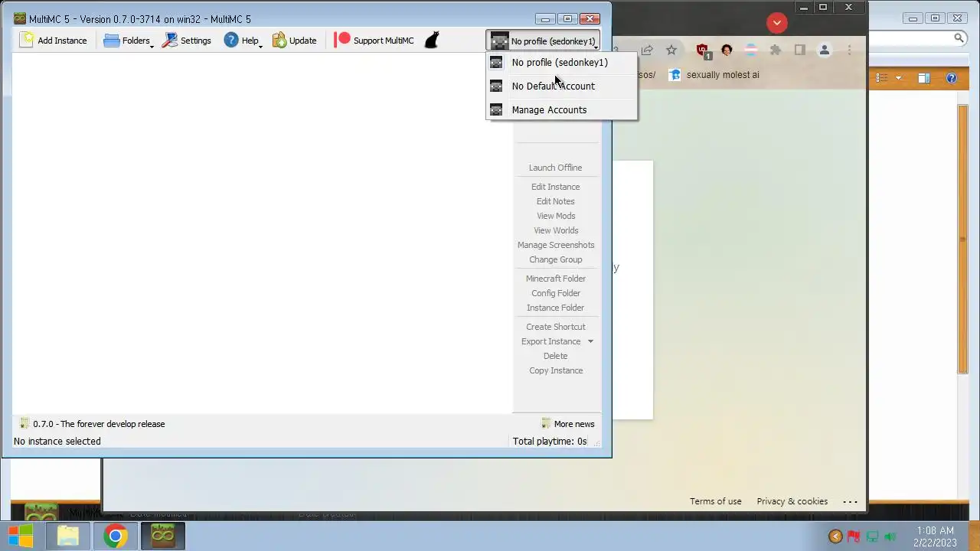Click the Total playtime: 0s status text
This screenshot has width=980, height=551.
coord(550,442)
